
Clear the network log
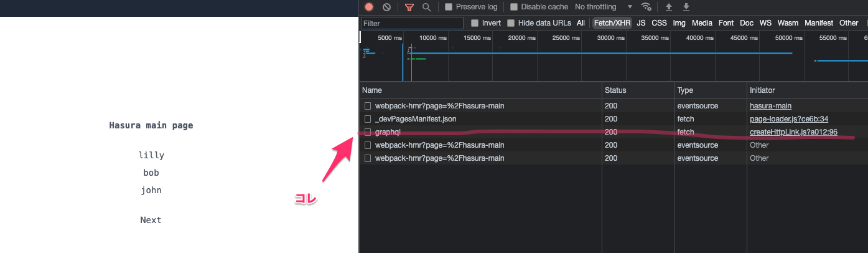(386, 7)
